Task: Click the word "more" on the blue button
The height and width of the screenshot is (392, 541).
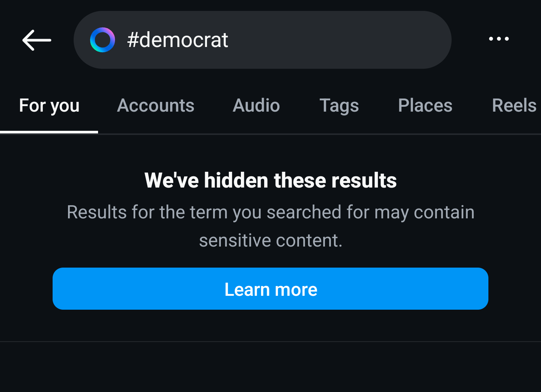Action: coord(296,290)
